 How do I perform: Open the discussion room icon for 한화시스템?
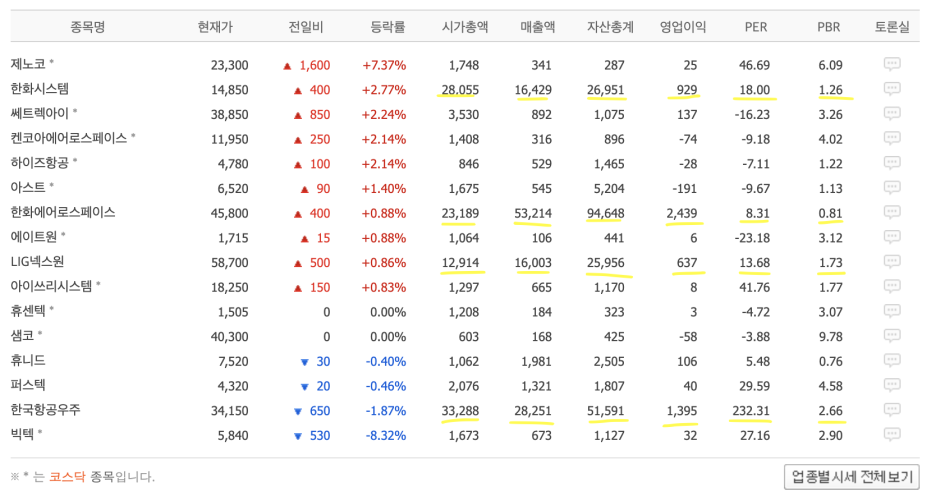892,90
